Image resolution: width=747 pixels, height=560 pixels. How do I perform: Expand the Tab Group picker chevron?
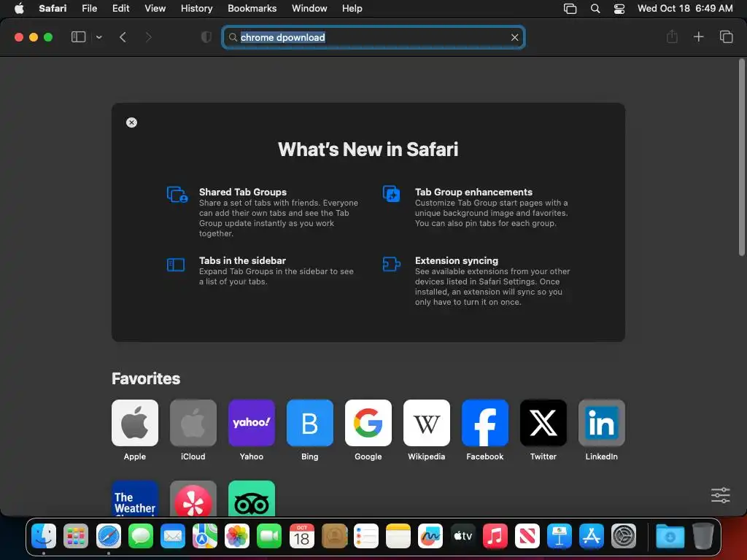(x=99, y=37)
